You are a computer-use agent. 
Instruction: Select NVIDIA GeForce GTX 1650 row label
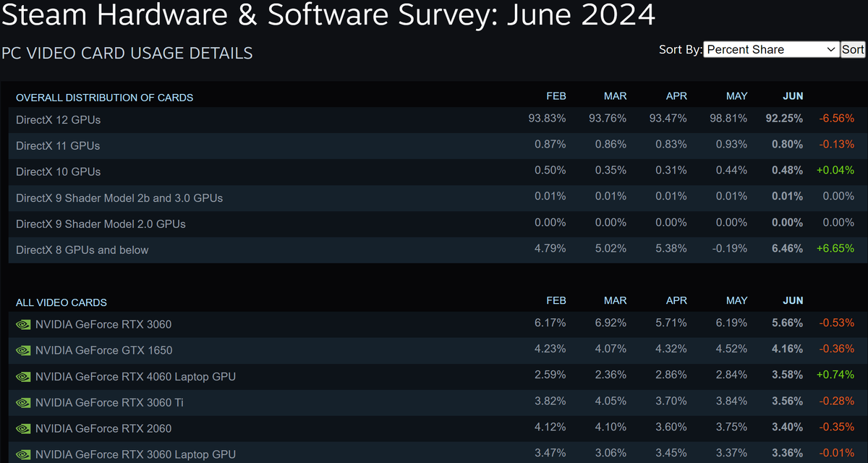103,350
